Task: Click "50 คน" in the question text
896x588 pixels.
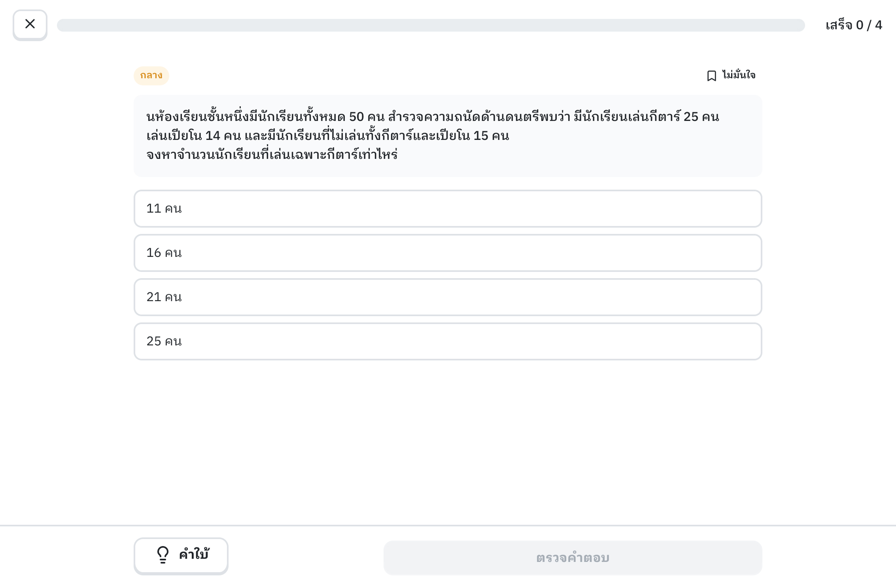Action: pyautogui.click(x=367, y=117)
